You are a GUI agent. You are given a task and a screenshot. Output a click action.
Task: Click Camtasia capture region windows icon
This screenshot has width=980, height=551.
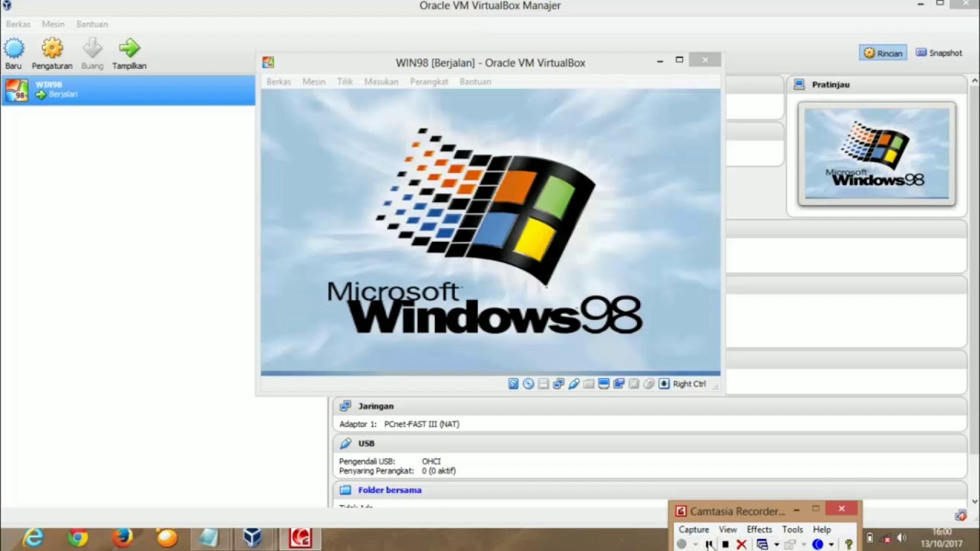tap(762, 544)
